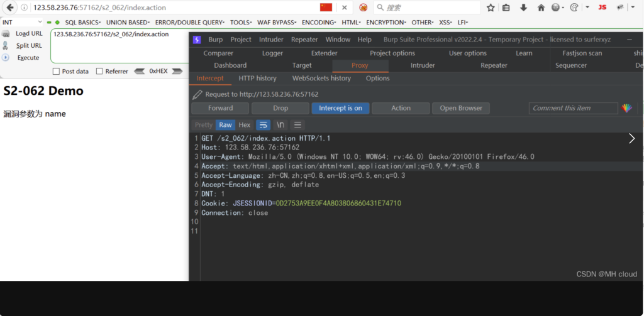Click the stop loading X icon
This screenshot has height=316, width=644.
pos(345,8)
